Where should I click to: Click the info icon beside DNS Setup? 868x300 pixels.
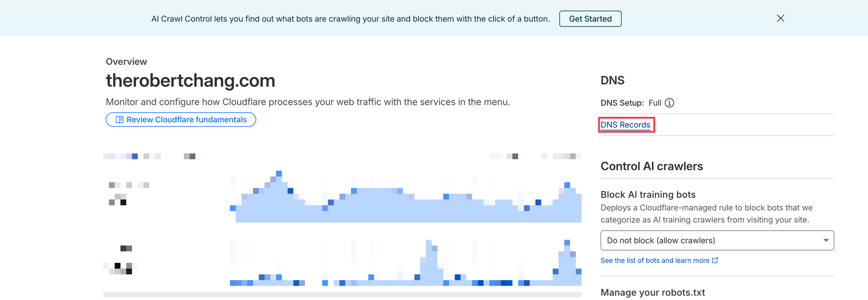[x=670, y=103]
